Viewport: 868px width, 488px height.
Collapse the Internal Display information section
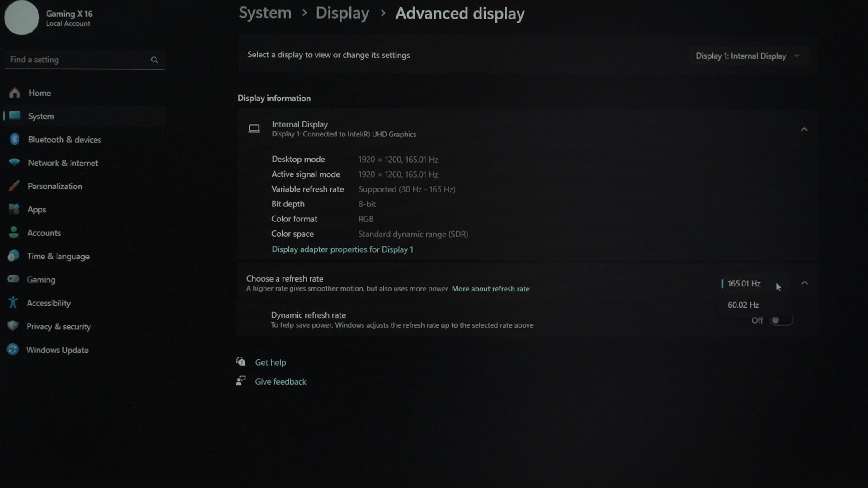804,129
